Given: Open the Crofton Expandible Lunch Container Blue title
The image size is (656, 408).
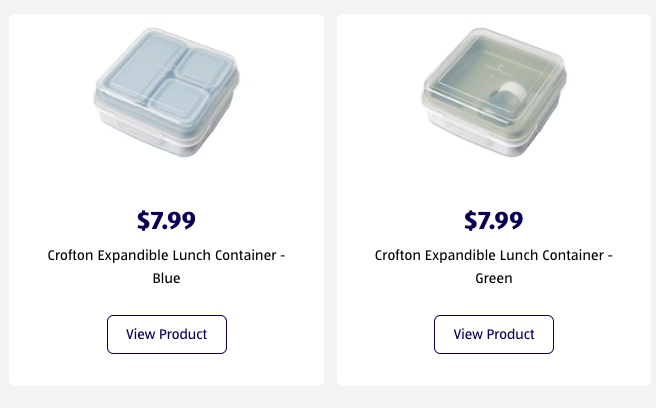Looking at the screenshot, I should (167, 256).
